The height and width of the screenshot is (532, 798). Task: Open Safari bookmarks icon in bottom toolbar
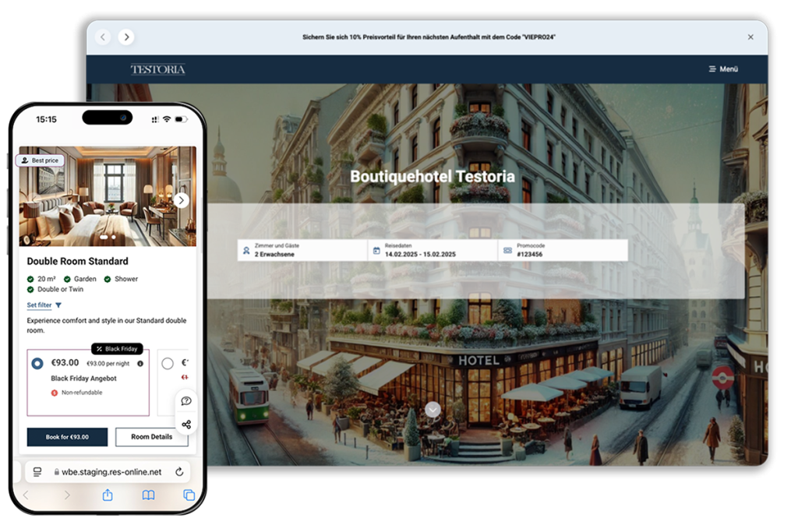tap(148, 495)
